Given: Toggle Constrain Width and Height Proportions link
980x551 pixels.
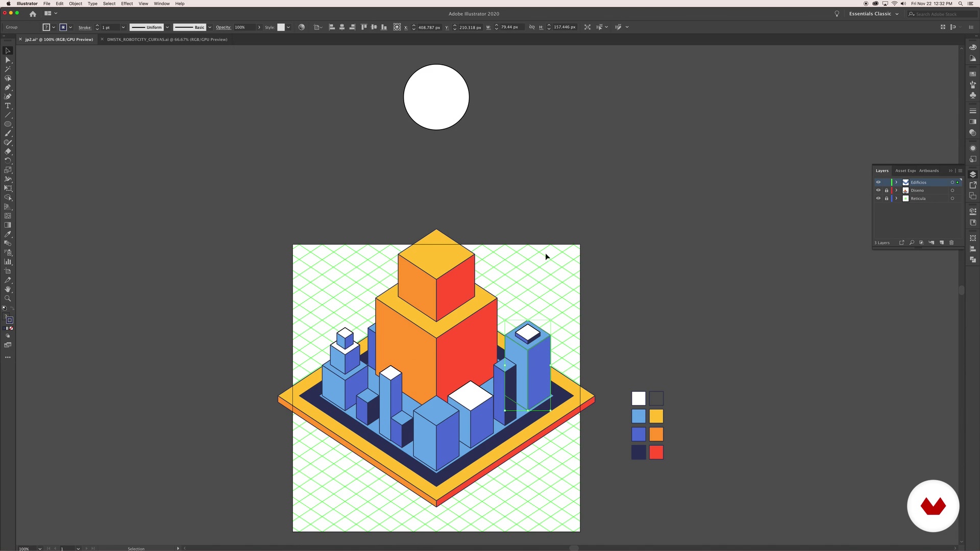Looking at the screenshot, I should (532, 27).
